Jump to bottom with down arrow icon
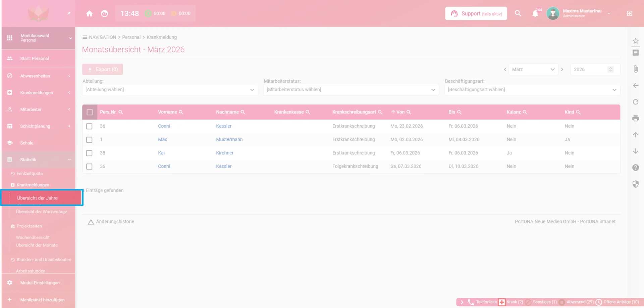 tap(636, 151)
